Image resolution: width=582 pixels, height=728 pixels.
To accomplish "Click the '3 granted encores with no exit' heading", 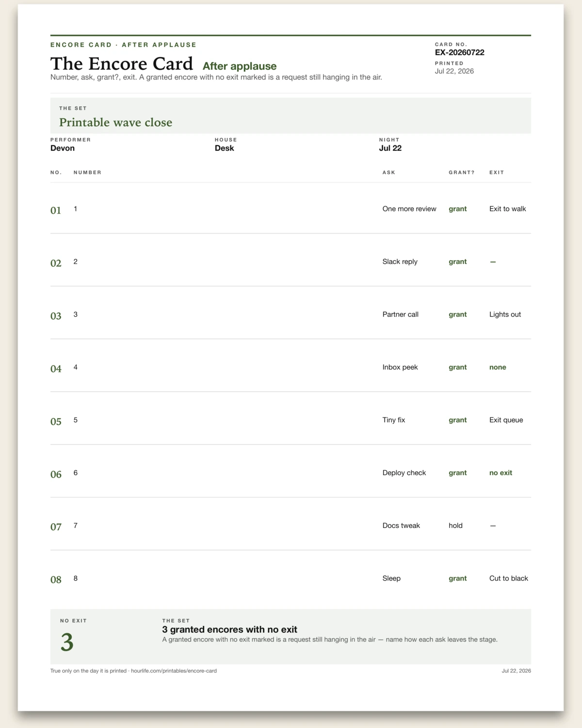I will coord(229,629).
